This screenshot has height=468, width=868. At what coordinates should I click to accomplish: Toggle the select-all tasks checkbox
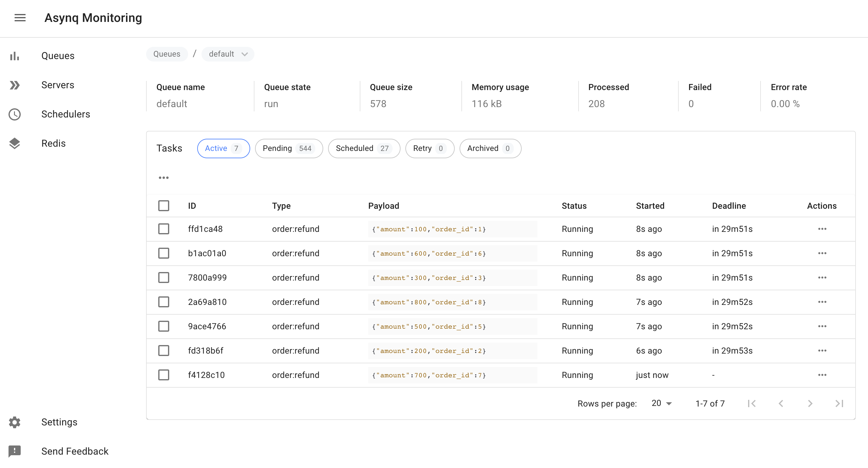(x=164, y=205)
